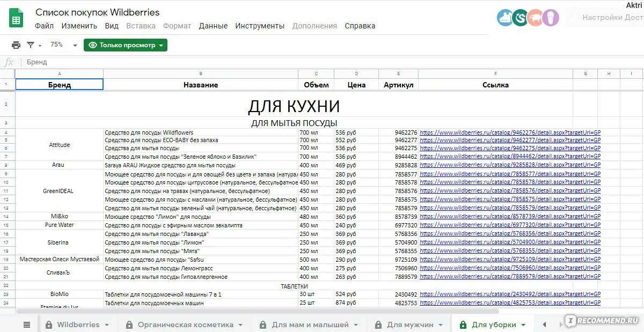Open 'Для уборки' tab dropdown arrow

coord(524,325)
